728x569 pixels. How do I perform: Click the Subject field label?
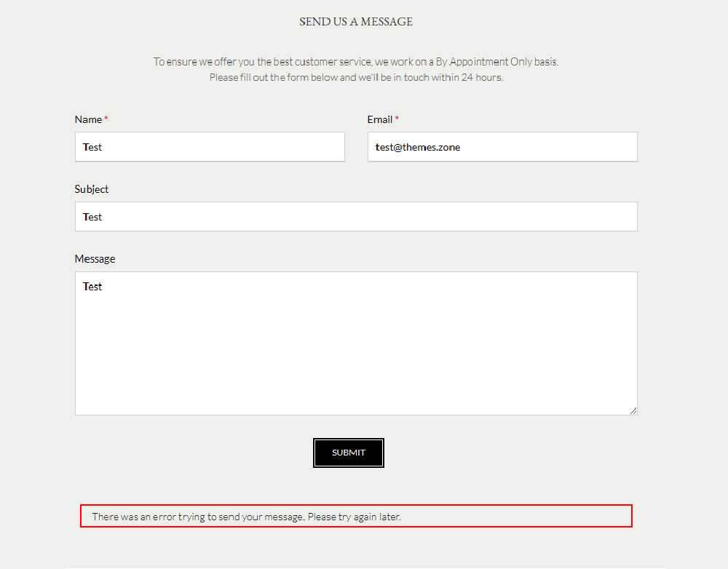click(91, 189)
